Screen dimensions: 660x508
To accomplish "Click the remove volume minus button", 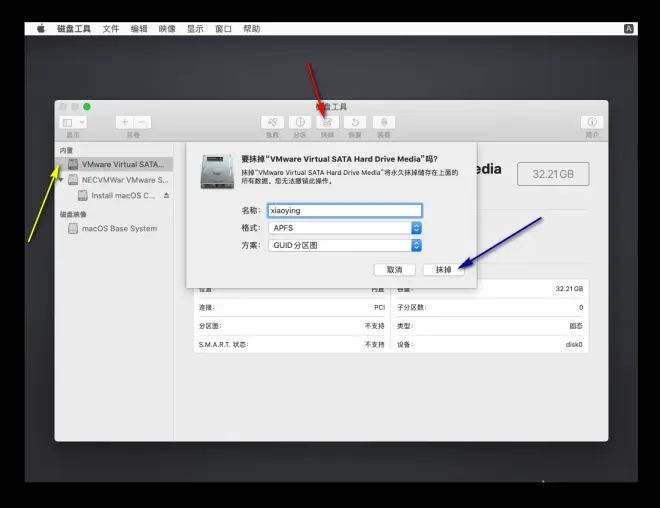I will (142, 122).
